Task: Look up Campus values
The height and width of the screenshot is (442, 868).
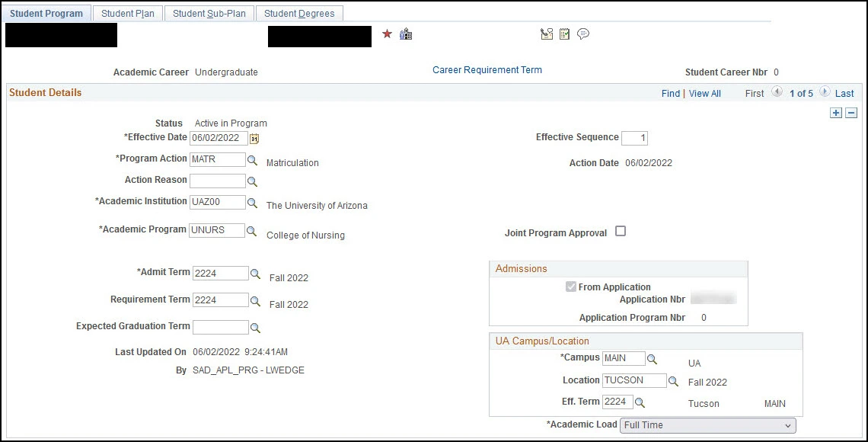Action: click(652, 359)
